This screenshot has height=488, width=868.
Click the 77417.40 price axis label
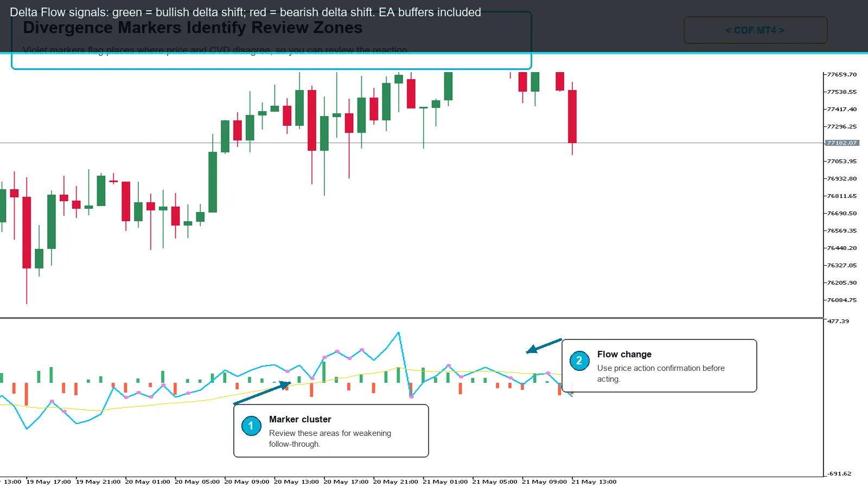842,109
